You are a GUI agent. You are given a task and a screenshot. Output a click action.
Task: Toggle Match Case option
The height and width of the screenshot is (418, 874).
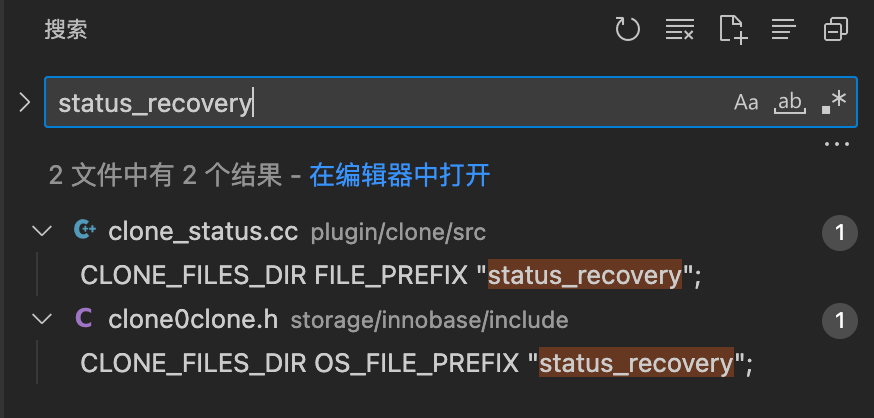746,102
